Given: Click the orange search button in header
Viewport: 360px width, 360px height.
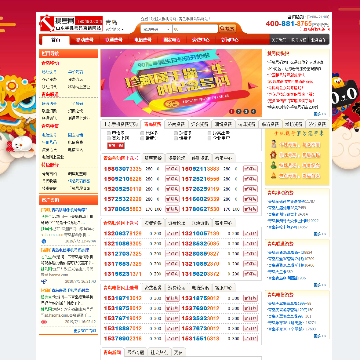Looking at the screenshot, I should click(x=227, y=29).
